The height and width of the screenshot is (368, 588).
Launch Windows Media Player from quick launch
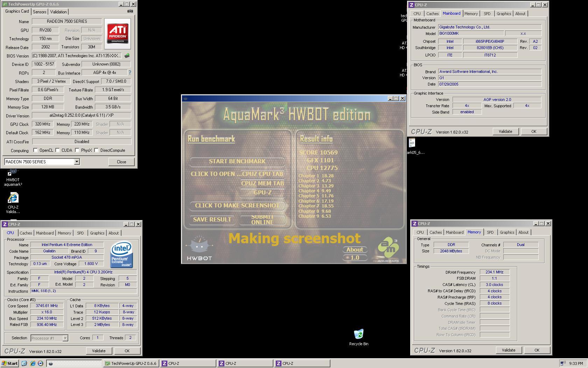(x=40, y=363)
